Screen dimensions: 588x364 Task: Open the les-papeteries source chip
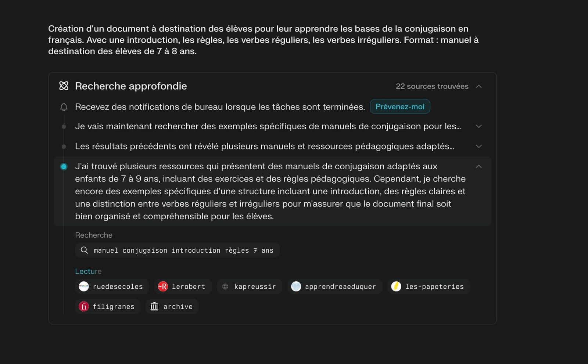point(429,286)
